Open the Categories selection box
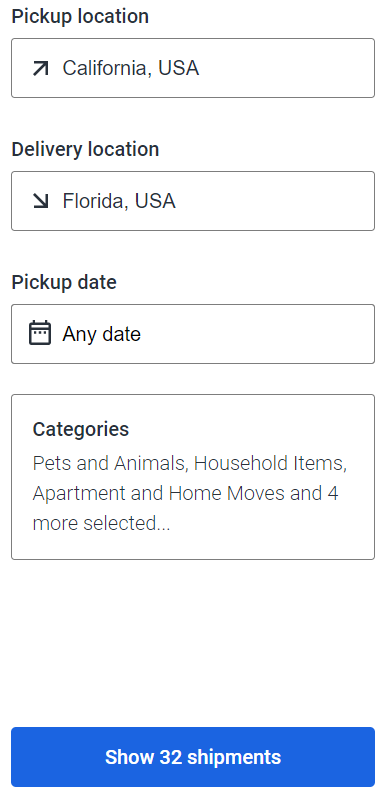The height and width of the screenshot is (798, 387). (193, 477)
